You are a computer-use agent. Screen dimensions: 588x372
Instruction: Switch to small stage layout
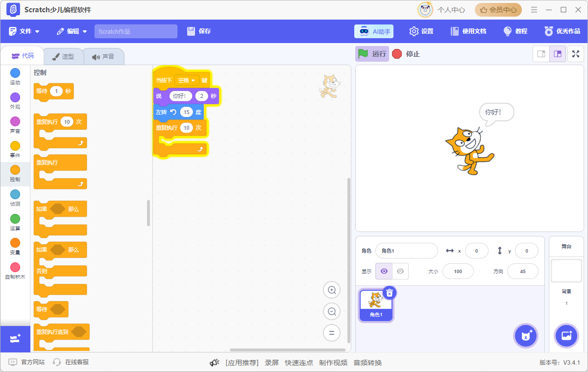click(541, 54)
